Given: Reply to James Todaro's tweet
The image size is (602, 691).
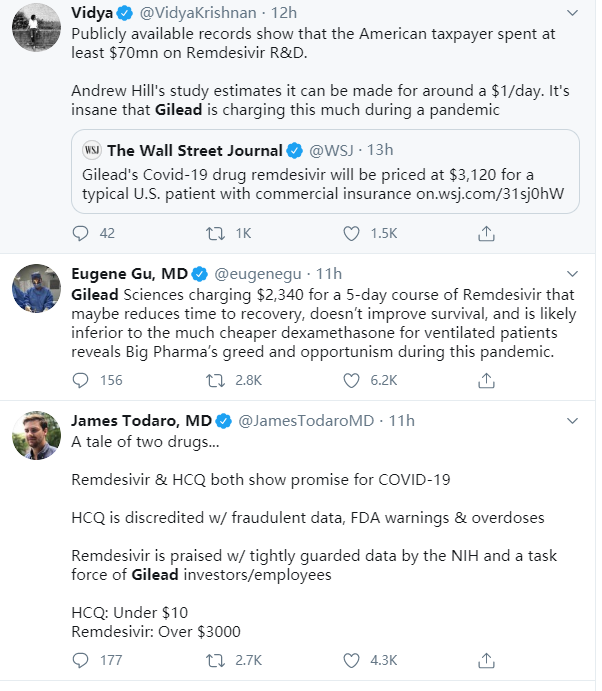Looking at the screenshot, I should point(82,660).
